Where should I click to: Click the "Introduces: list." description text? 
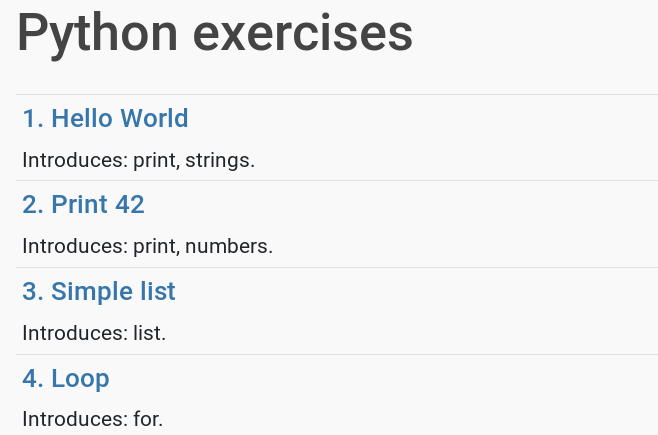pyautogui.click(x=94, y=333)
